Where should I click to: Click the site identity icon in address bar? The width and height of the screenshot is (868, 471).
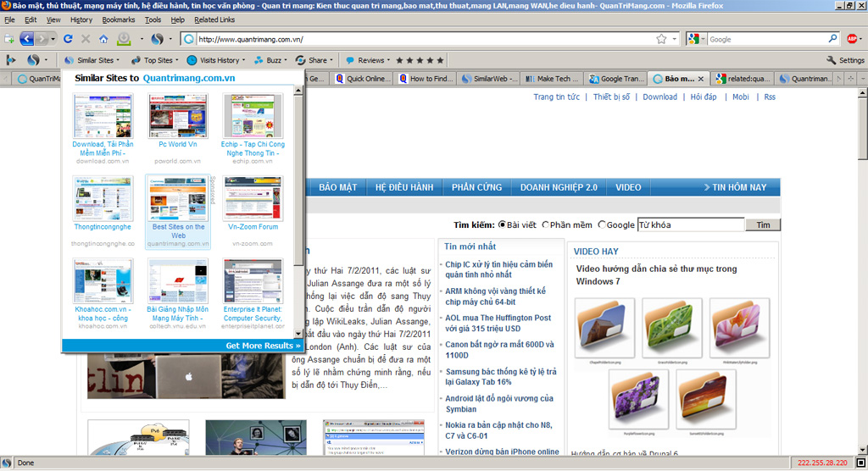click(x=189, y=39)
